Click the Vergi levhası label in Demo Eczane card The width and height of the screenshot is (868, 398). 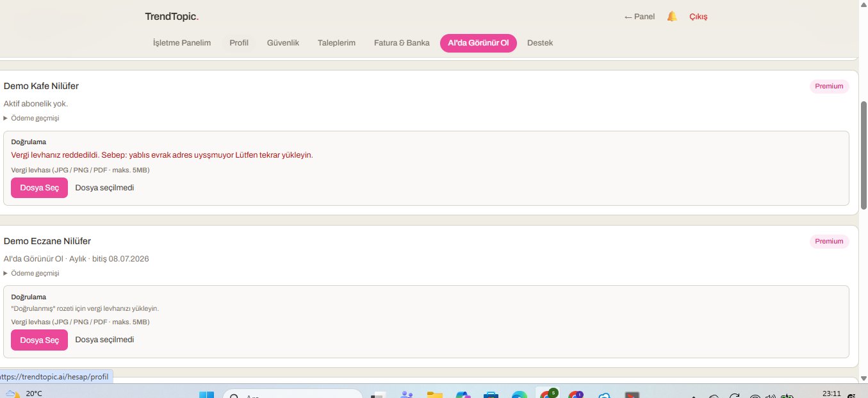pos(80,322)
